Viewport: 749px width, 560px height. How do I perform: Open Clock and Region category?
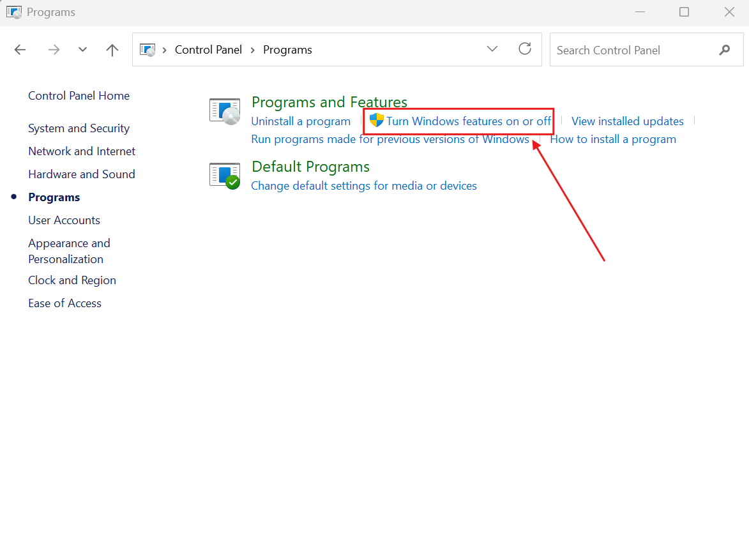pos(72,280)
